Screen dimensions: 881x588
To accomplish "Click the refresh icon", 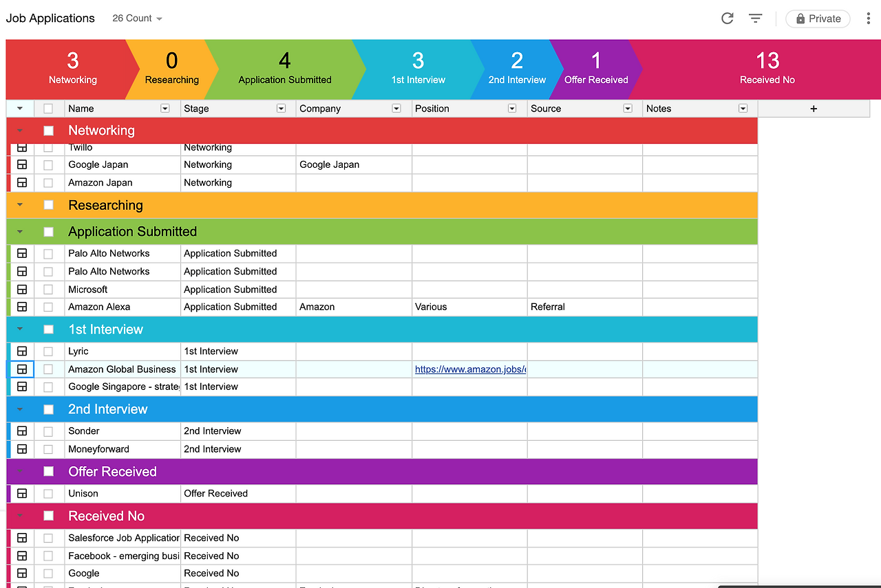I will 727,19.
